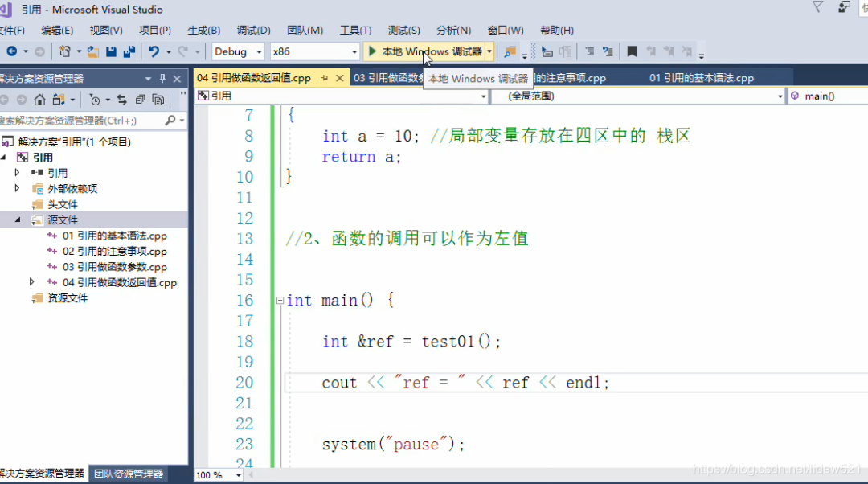Open the 分析(N) menu
The image size is (868, 484).
[453, 30]
